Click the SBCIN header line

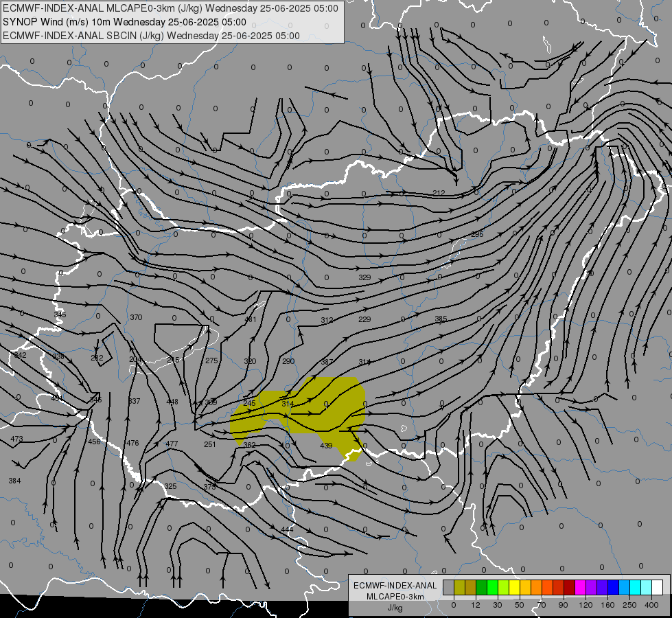(x=151, y=36)
